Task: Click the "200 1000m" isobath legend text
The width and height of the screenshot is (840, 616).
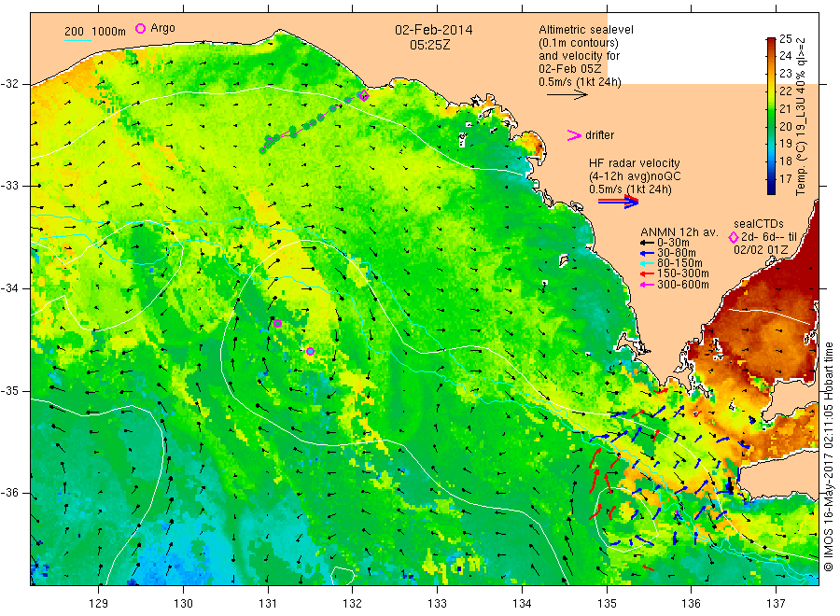Action: pos(95,32)
